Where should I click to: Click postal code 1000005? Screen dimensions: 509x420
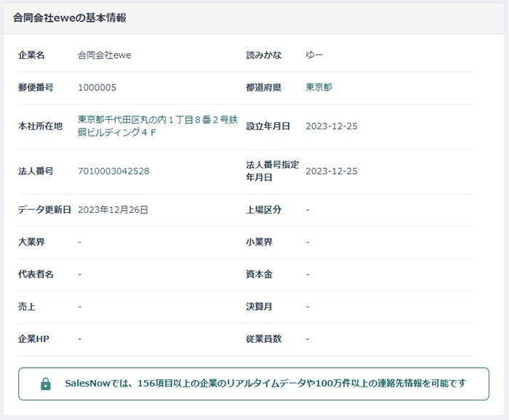(97, 87)
